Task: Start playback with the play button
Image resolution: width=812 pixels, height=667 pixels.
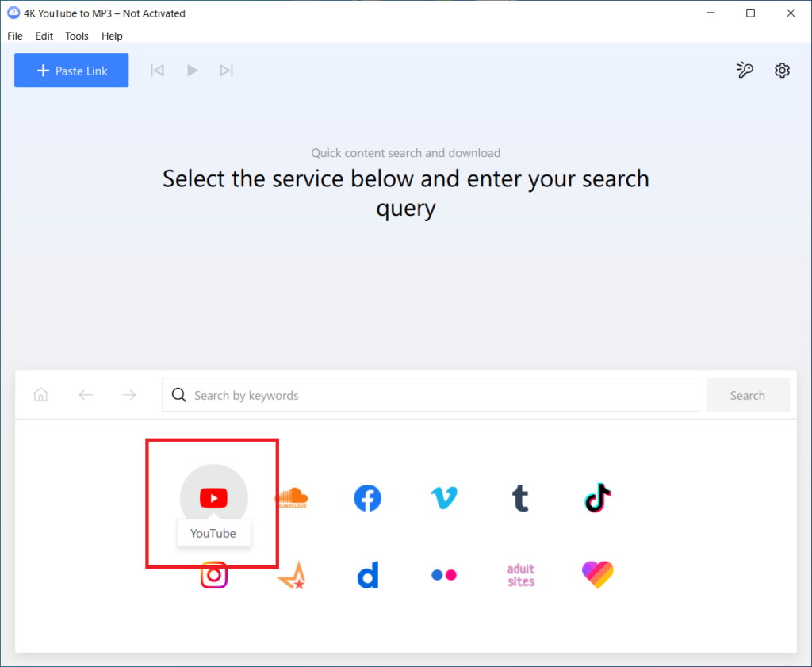Action: click(x=192, y=71)
